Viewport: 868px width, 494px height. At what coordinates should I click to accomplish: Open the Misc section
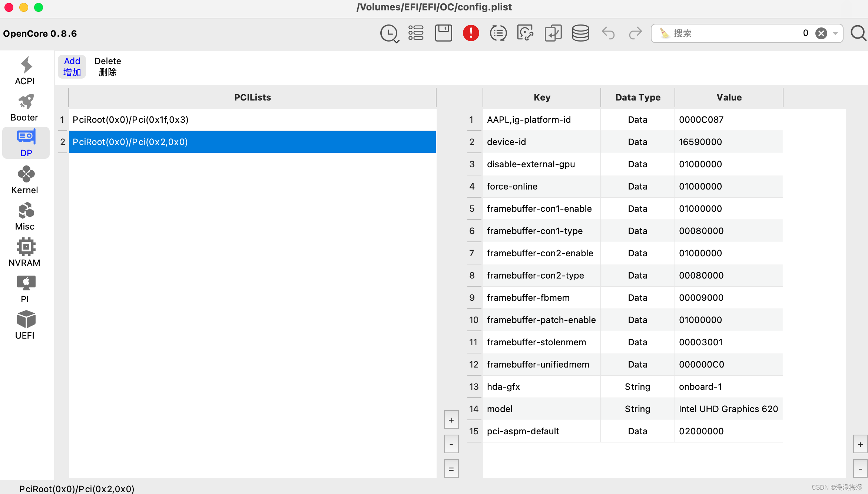[26, 216]
